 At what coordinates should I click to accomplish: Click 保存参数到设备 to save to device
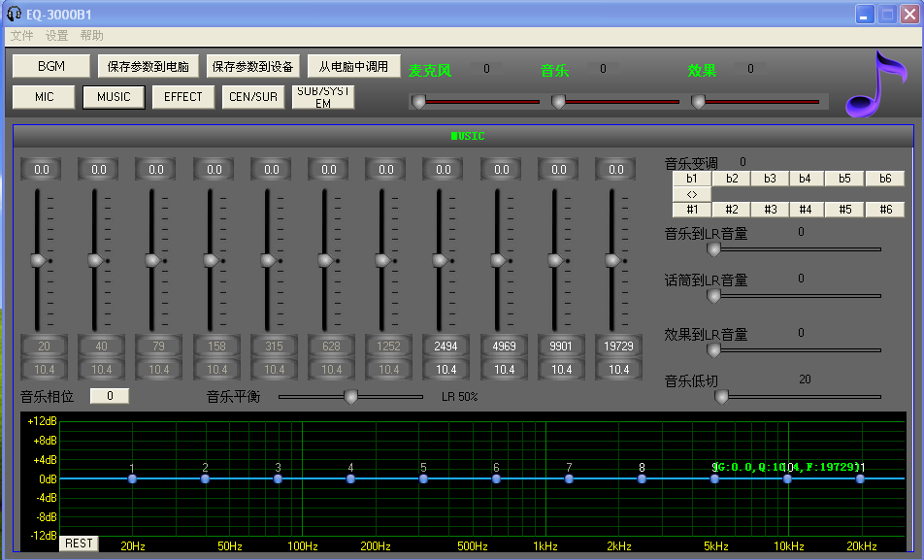pyautogui.click(x=252, y=66)
